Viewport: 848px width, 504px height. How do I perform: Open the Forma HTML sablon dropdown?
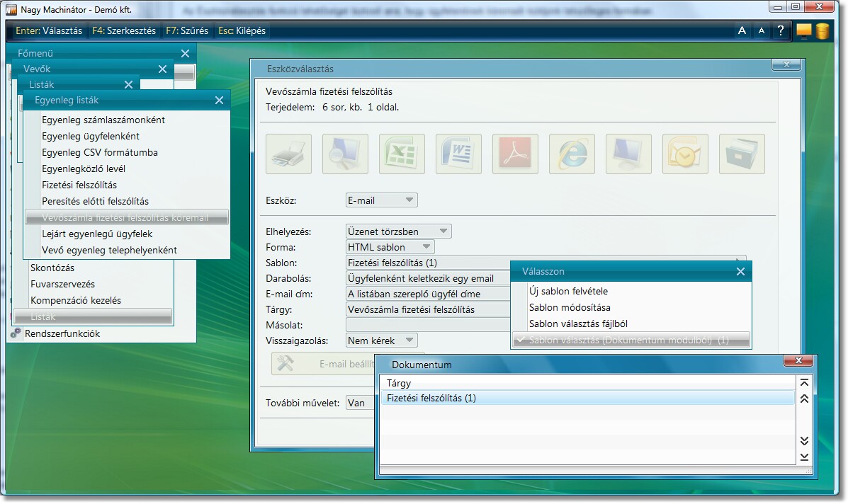point(390,247)
